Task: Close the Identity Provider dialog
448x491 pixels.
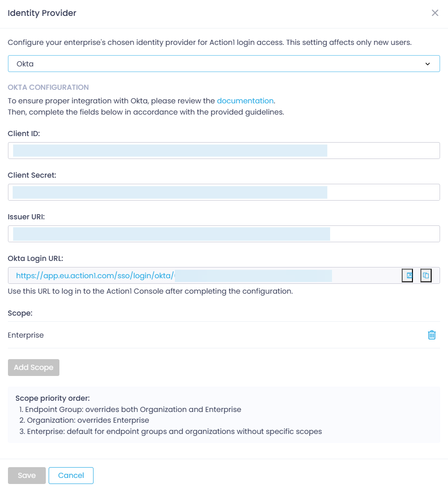Action: (x=435, y=13)
